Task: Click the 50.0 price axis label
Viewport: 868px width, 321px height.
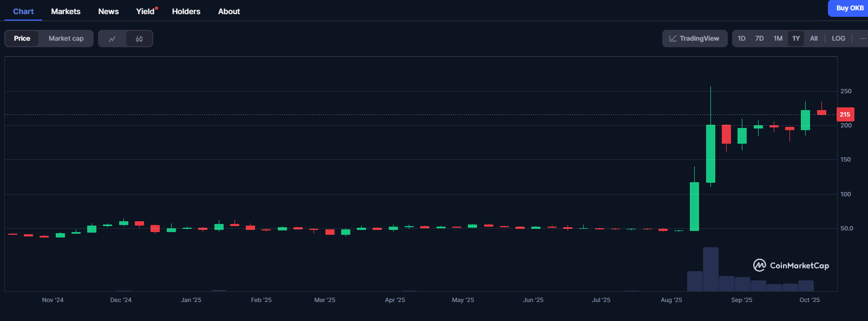Action: tap(847, 228)
